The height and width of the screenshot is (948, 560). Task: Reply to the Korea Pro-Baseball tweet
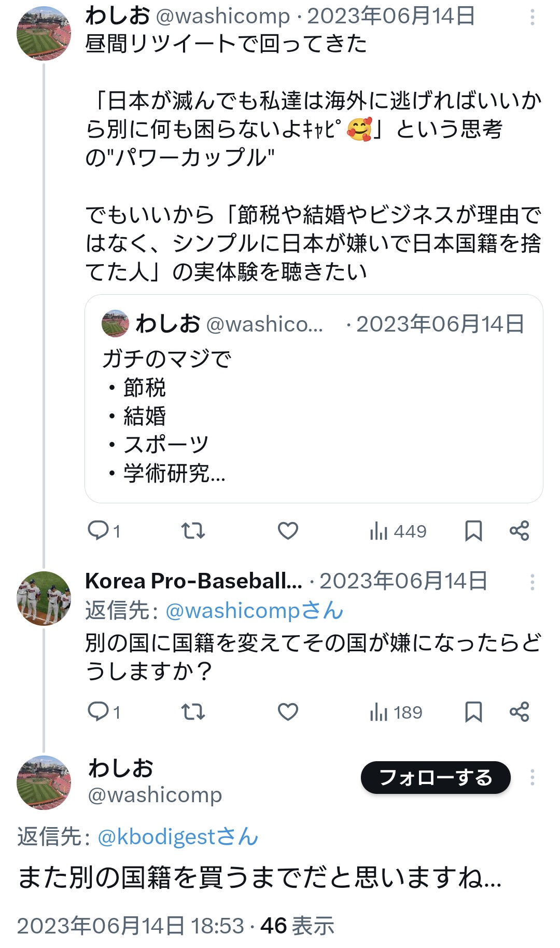(x=99, y=712)
